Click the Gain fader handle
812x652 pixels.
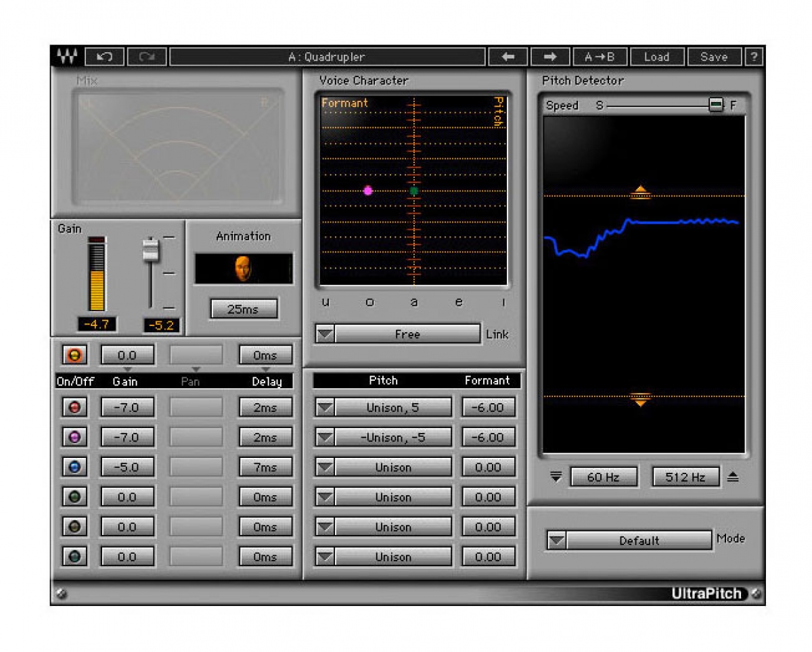(x=150, y=251)
